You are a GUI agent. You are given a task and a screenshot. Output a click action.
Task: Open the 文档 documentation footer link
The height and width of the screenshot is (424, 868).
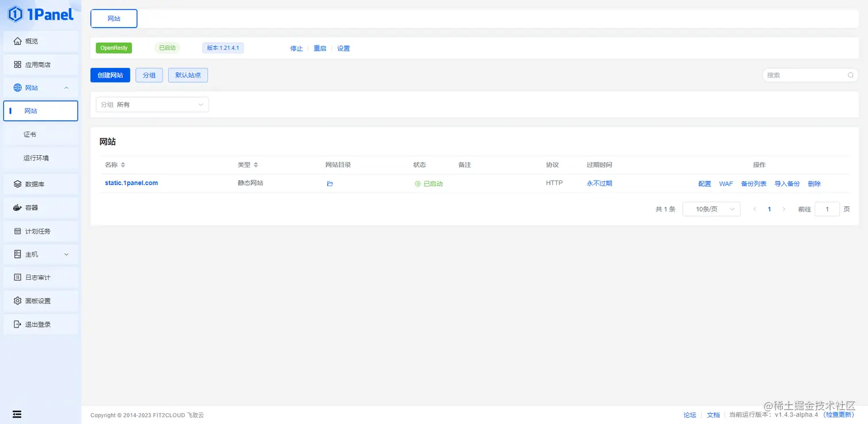point(713,415)
